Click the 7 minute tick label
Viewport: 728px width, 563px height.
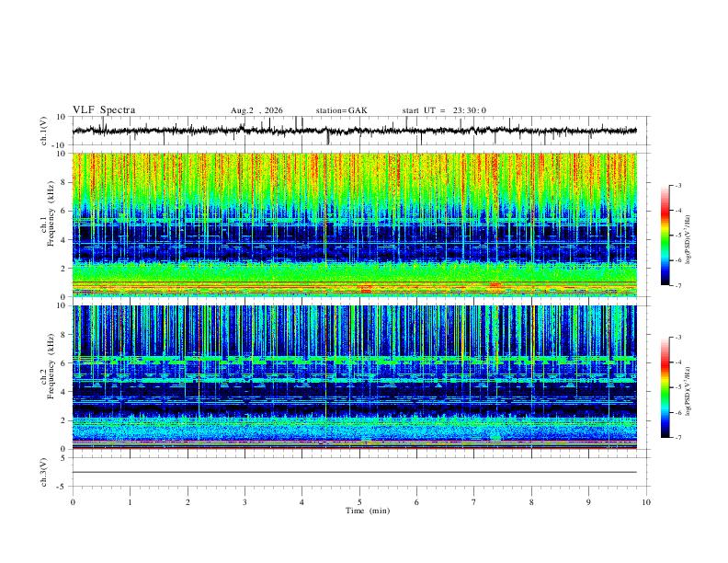(474, 502)
